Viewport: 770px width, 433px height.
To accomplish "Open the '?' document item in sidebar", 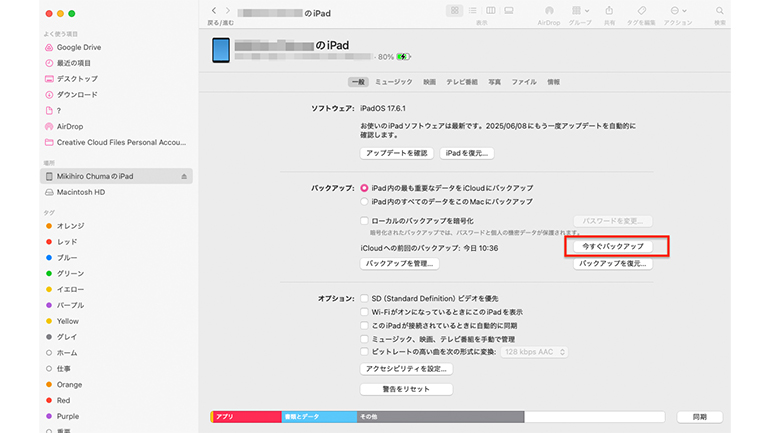I will 53,110.
